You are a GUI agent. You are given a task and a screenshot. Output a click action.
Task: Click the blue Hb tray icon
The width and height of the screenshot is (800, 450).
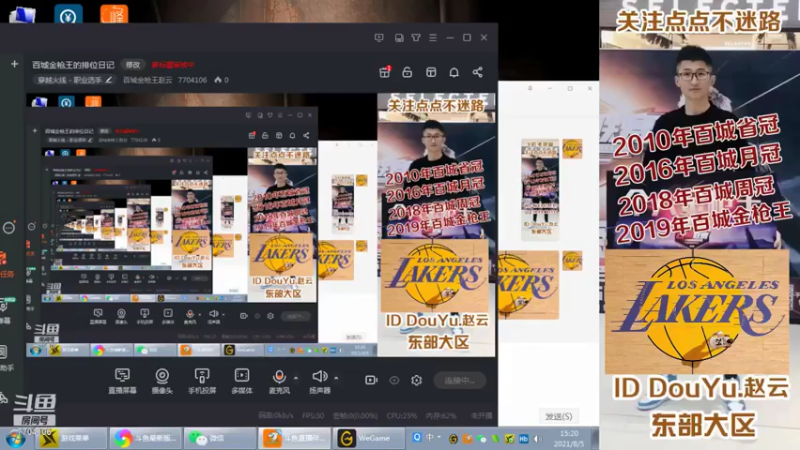[523, 439]
